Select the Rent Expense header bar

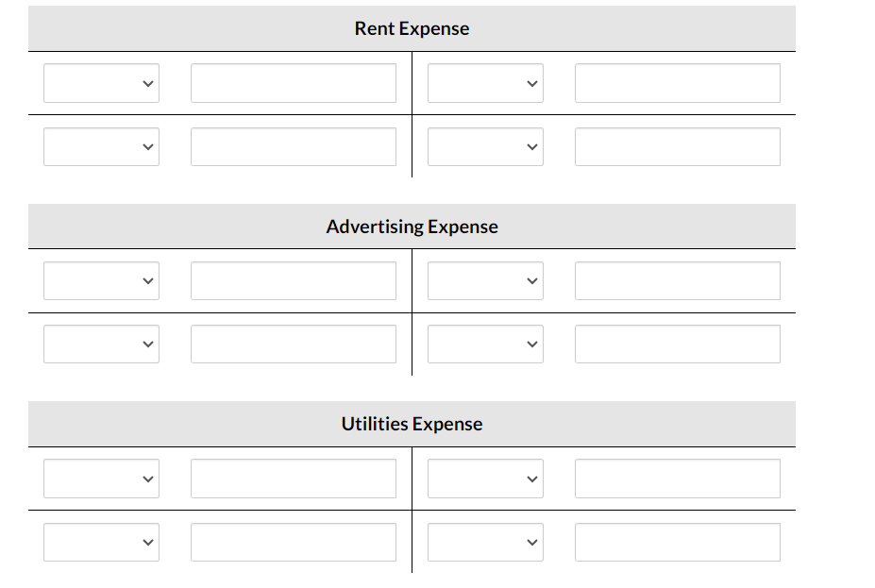tap(411, 28)
